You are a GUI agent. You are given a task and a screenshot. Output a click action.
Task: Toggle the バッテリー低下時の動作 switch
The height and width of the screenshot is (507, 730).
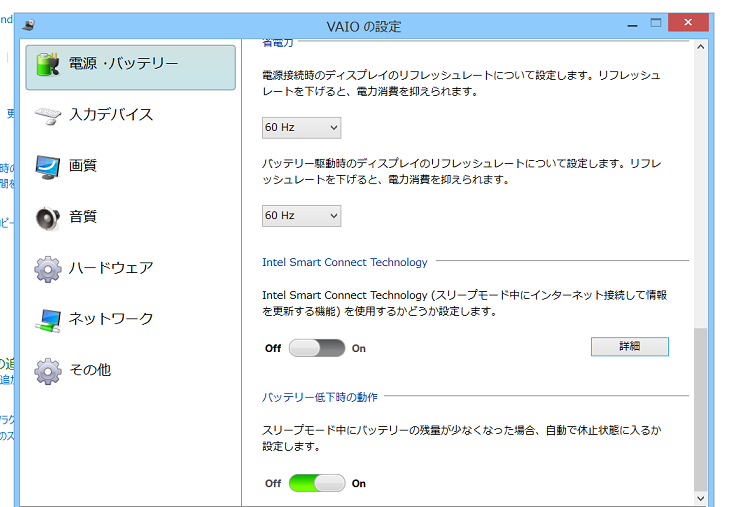click(x=317, y=483)
